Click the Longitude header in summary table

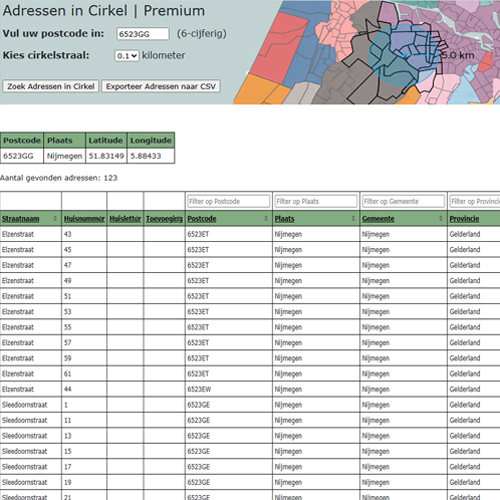click(x=151, y=140)
